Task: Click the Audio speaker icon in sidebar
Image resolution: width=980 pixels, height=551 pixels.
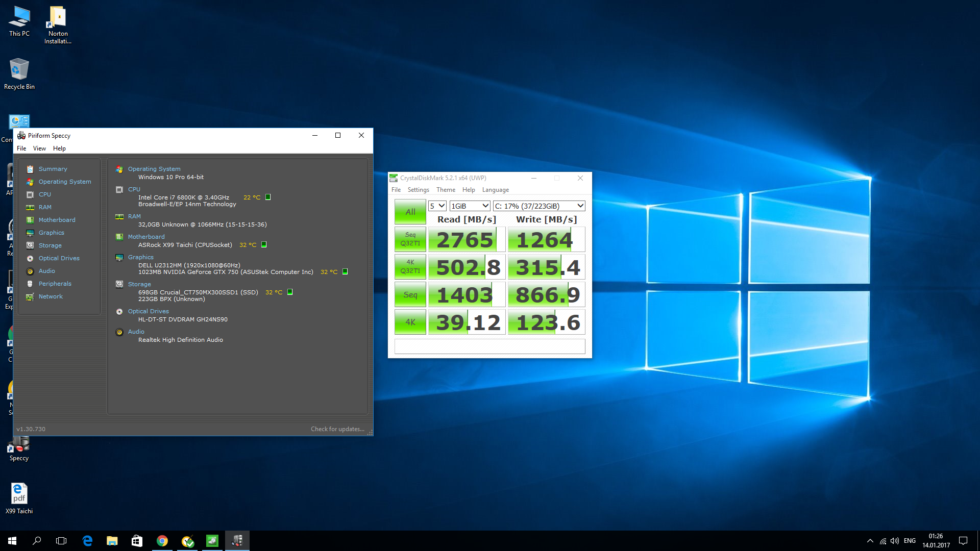Action: click(30, 271)
